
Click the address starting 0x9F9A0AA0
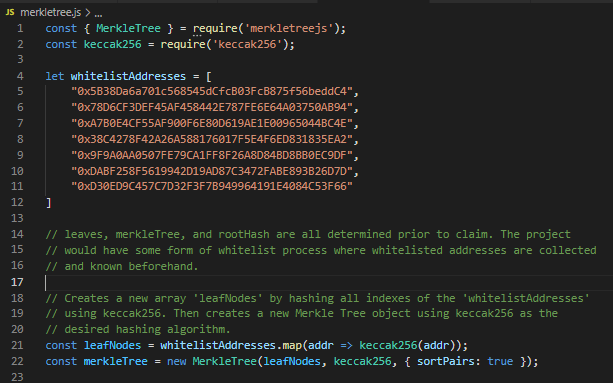coord(212,156)
